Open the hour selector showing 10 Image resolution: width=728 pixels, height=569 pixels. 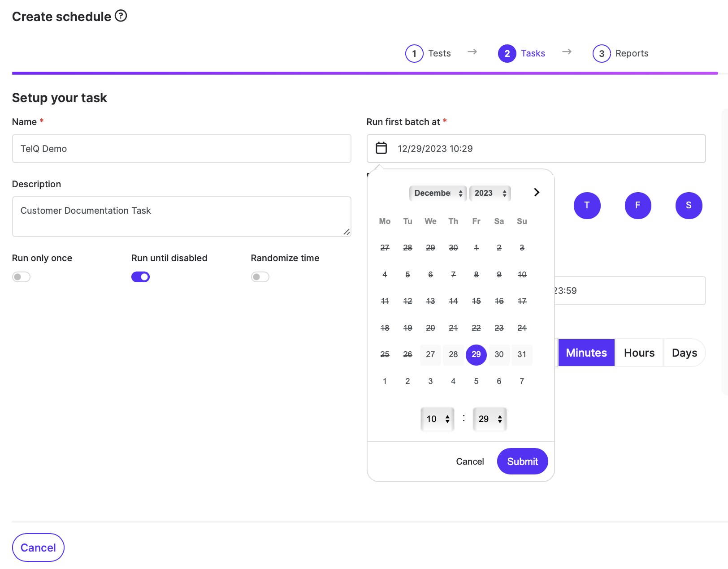(x=438, y=419)
